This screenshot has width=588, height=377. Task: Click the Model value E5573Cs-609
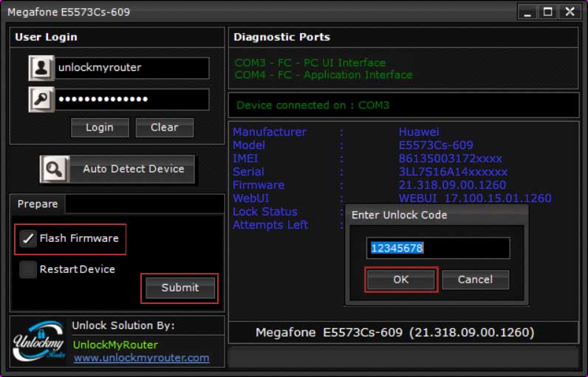pos(436,145)
